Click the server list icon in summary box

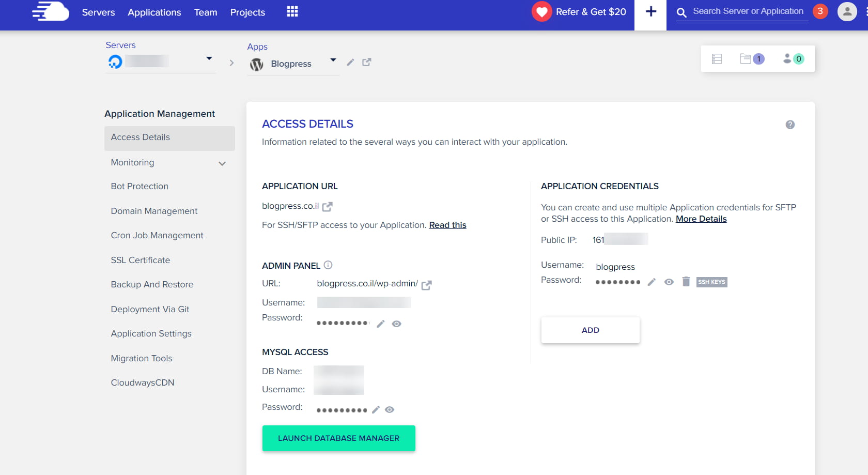tap(717, 59)
